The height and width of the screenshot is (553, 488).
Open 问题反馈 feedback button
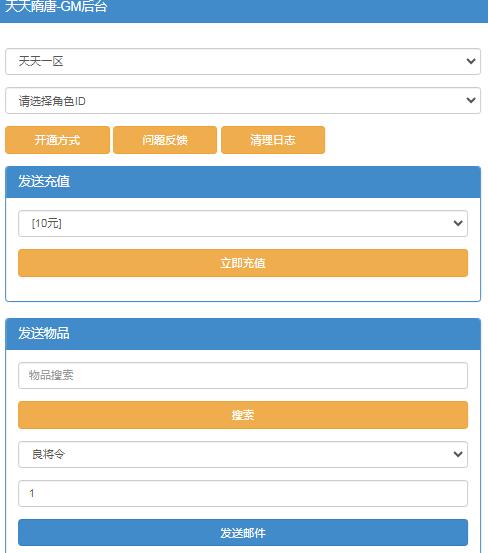pyautogui.click(x=165, y=140)
